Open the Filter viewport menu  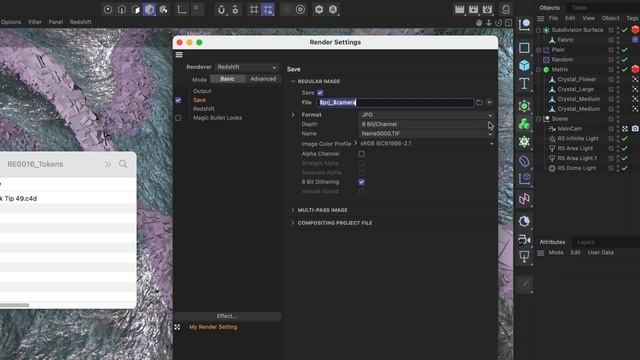(35, 22)
